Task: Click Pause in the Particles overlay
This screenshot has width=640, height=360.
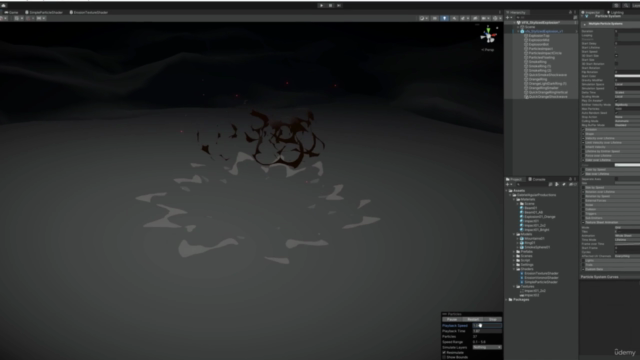Action: pyautogui.click(x=452, y=320)
